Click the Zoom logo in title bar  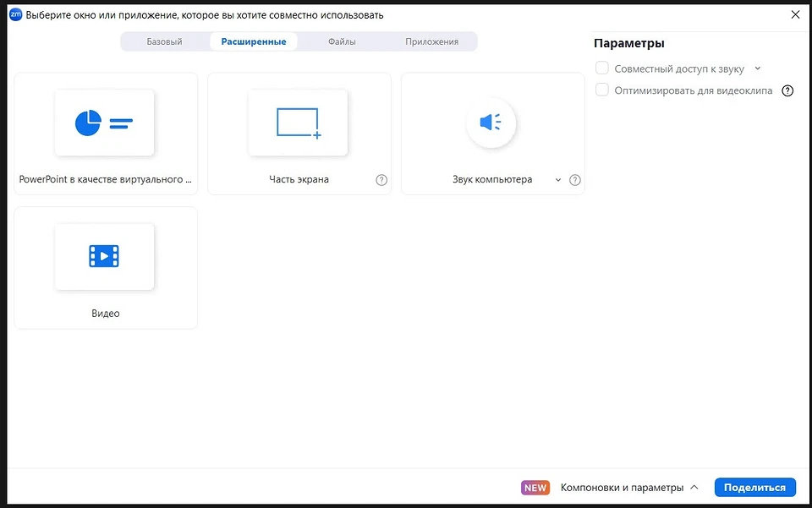click(15, 14)
